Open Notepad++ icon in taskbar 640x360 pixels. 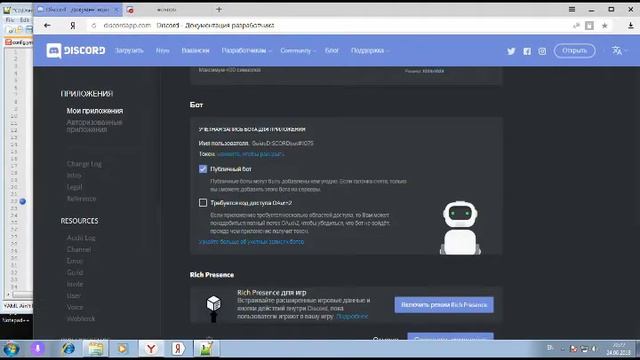click(206, 349)
